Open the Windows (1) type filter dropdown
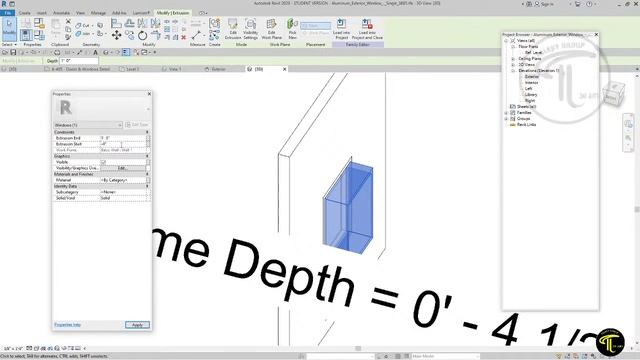The width and height of the screenshot is (640, 360). coord(88,125)
